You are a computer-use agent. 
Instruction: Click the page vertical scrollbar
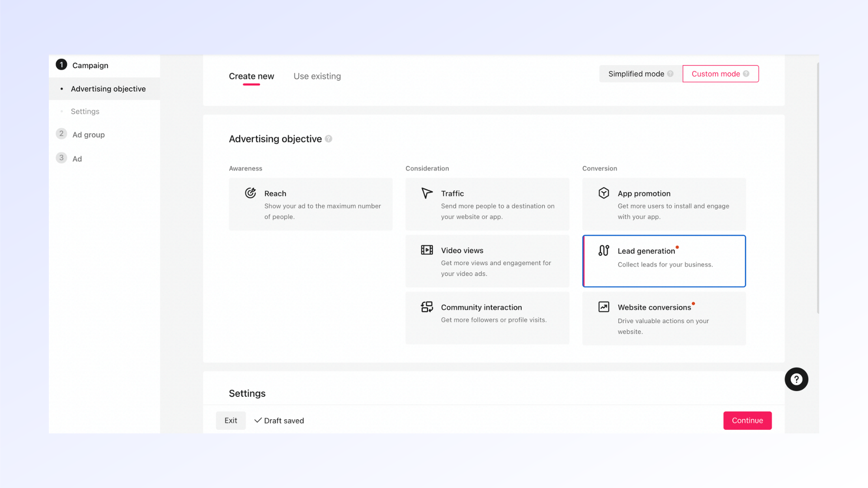[818, 188]
